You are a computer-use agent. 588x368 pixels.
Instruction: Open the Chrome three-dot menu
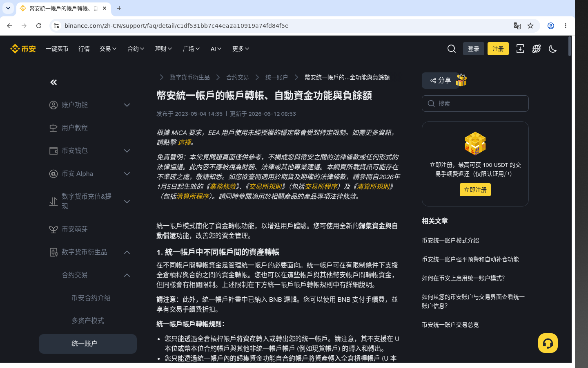pyautogui.click(x=566, y=26)
